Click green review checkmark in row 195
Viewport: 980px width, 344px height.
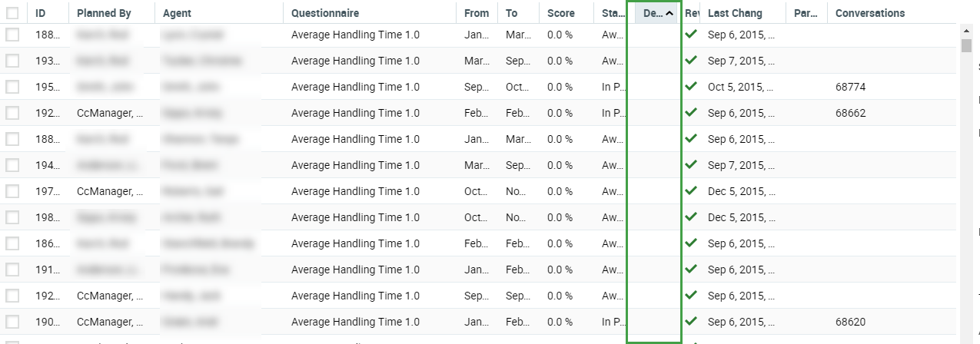pos(691,86)
